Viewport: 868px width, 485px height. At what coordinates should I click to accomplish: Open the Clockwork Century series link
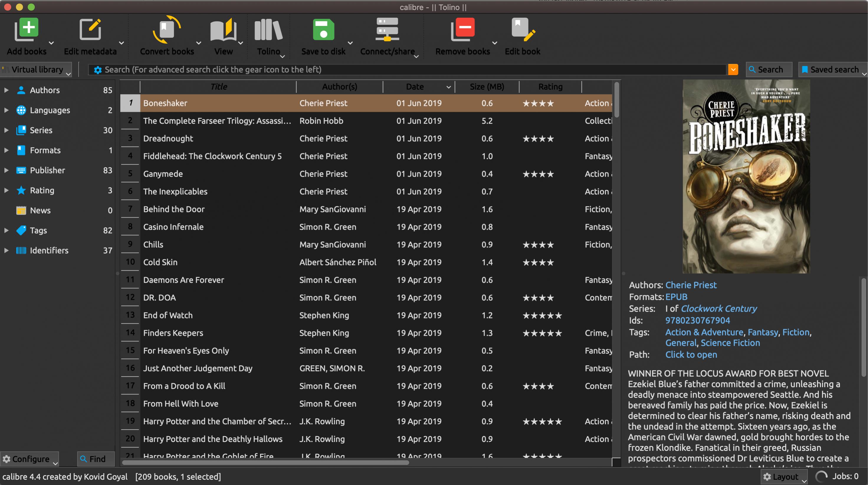(718, 308)
